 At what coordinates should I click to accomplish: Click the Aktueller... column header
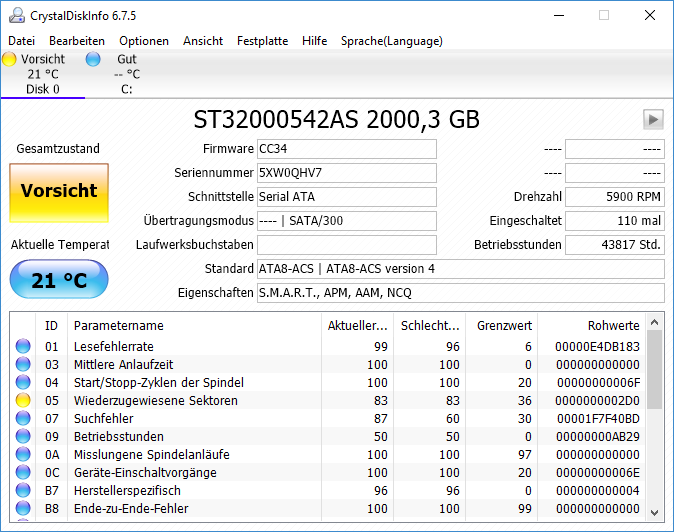[x=358, y=326]
